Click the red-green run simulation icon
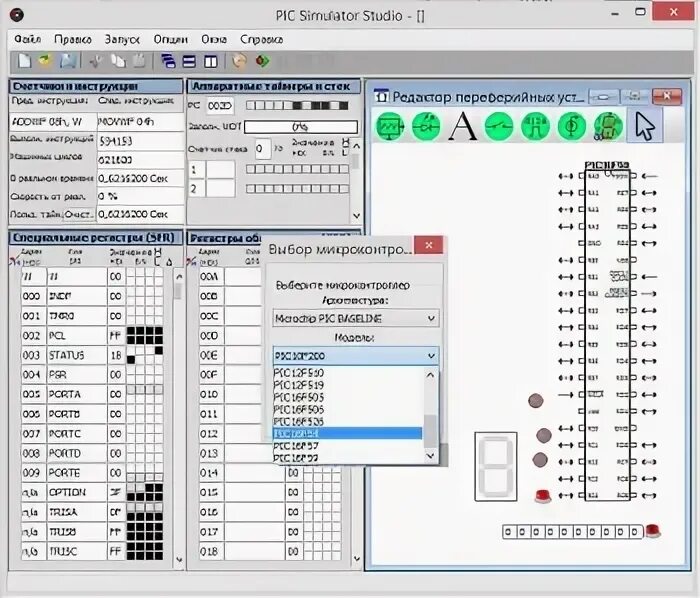The width and height of the screenshot is (700, 598). (x=262, y=61)
